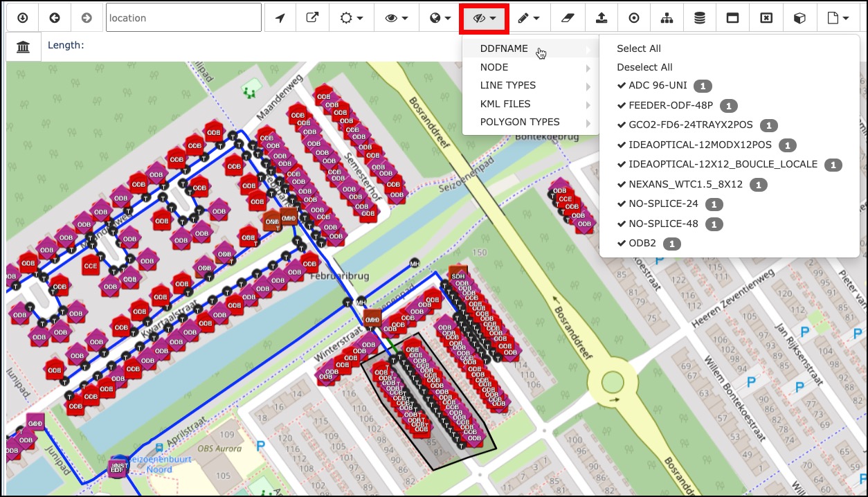Image resolution: width=868 pixels, height=497 pixels.
Task: Click the bank building icon
Action: pos(23,47)
